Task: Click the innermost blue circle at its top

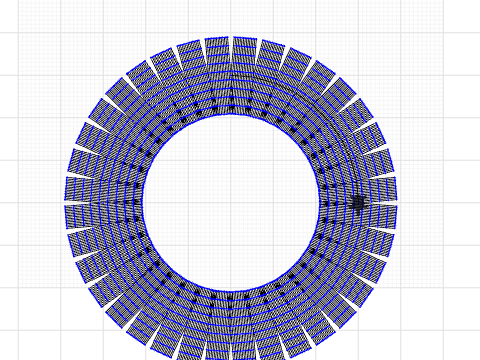Action: pos(231,115)
